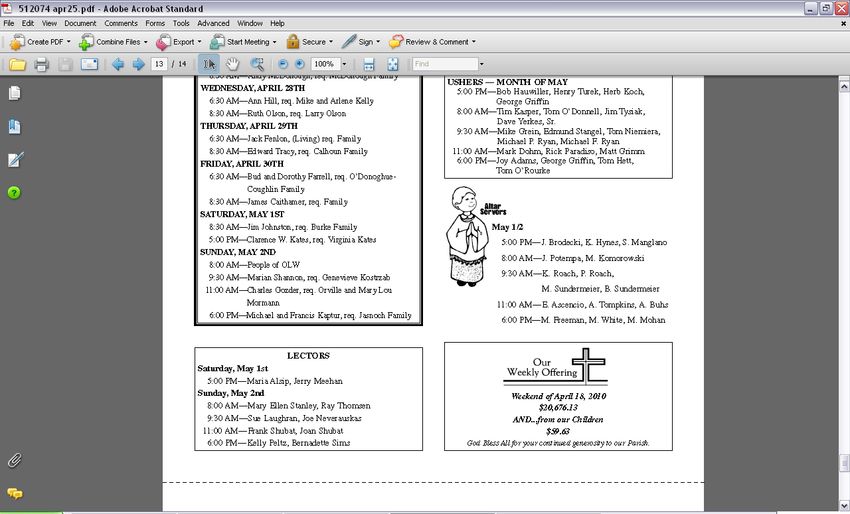850x514 pixels.
Task: Click the Find search box
Action: pyautogui.click(x=445, y=64)
